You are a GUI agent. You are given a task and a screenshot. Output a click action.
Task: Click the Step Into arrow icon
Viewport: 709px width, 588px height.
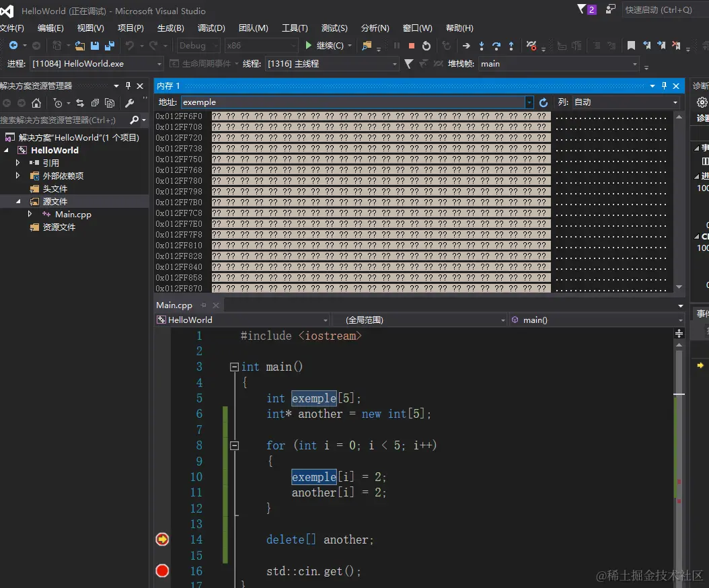pos(482,46)
